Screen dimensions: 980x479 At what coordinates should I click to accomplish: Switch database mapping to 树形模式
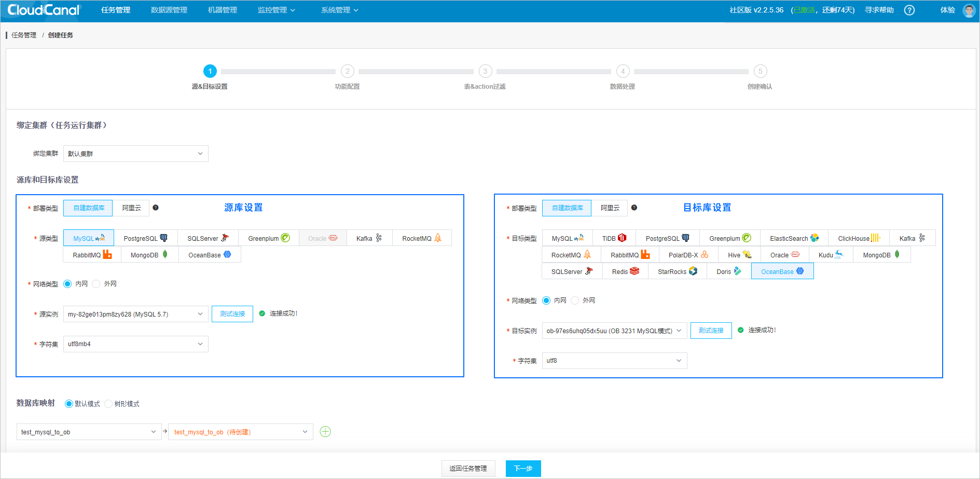coord(108,403)
